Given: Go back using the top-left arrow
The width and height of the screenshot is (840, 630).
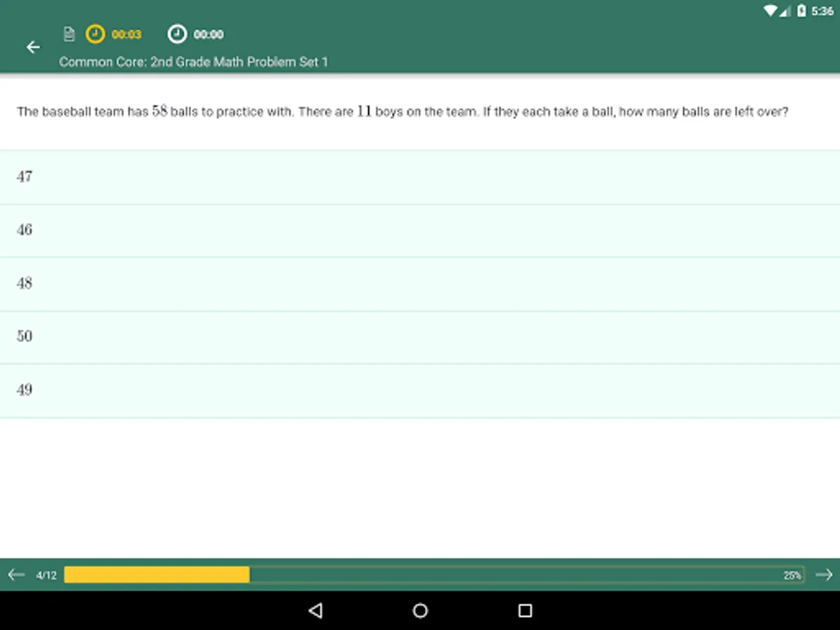Looking at the screenshot, I should pyautogui.click(x=33, y=47).
